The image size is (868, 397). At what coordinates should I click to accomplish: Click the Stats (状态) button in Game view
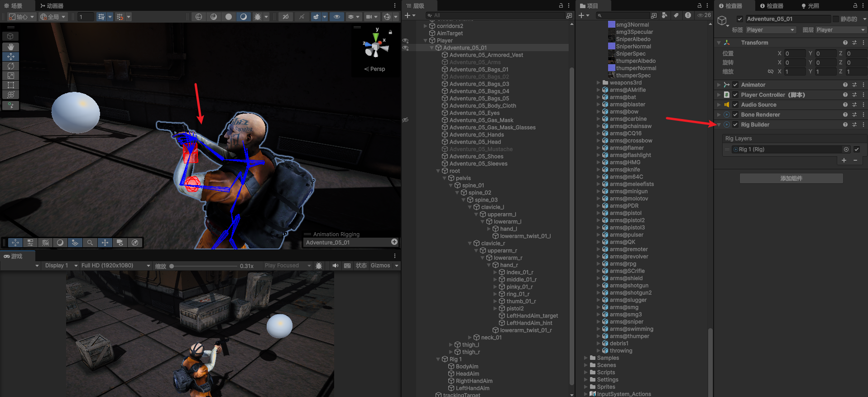coord(361,266)
